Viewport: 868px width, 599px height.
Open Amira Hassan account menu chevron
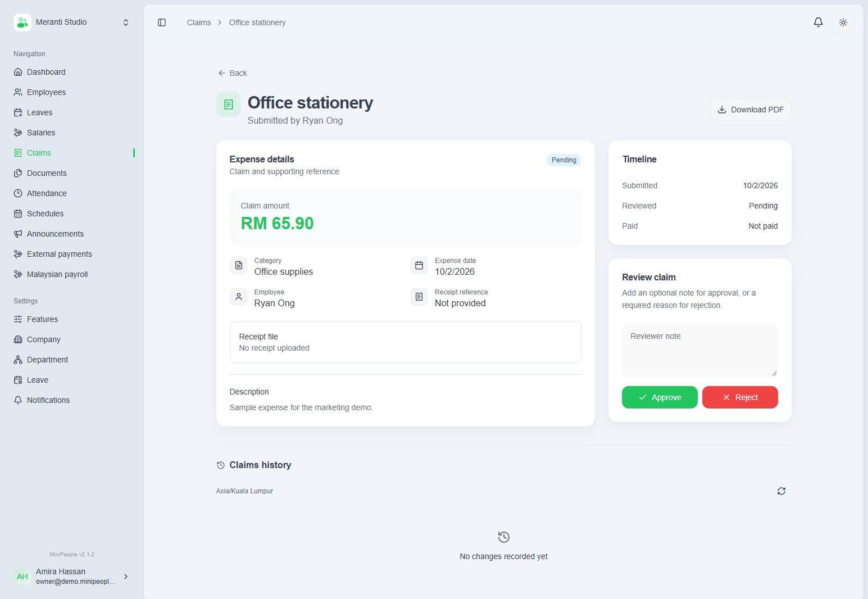point(126,577)
